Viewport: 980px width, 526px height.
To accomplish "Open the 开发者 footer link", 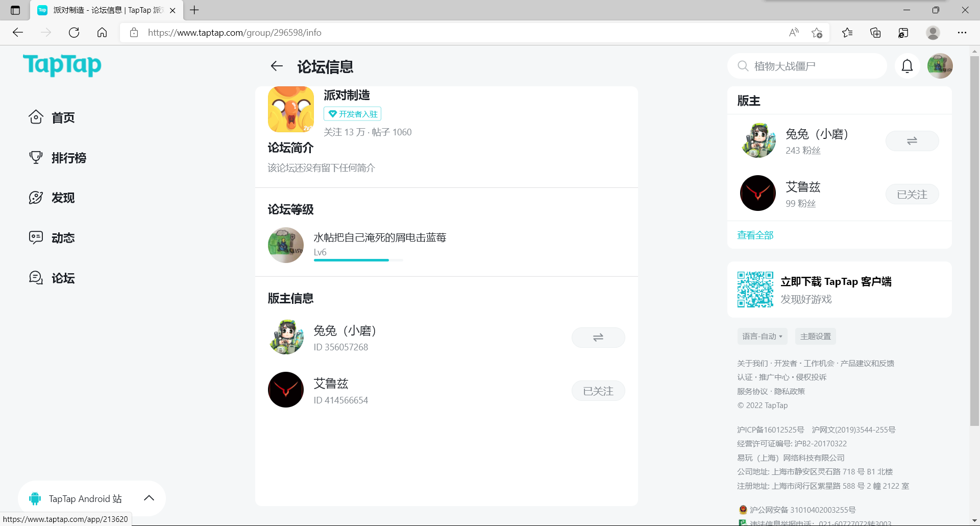I will pos(786,363).
